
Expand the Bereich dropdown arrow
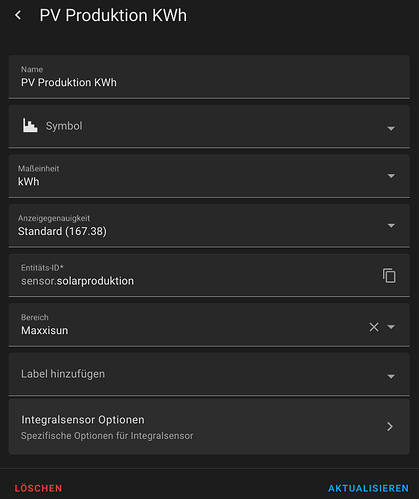pos(391,327)
